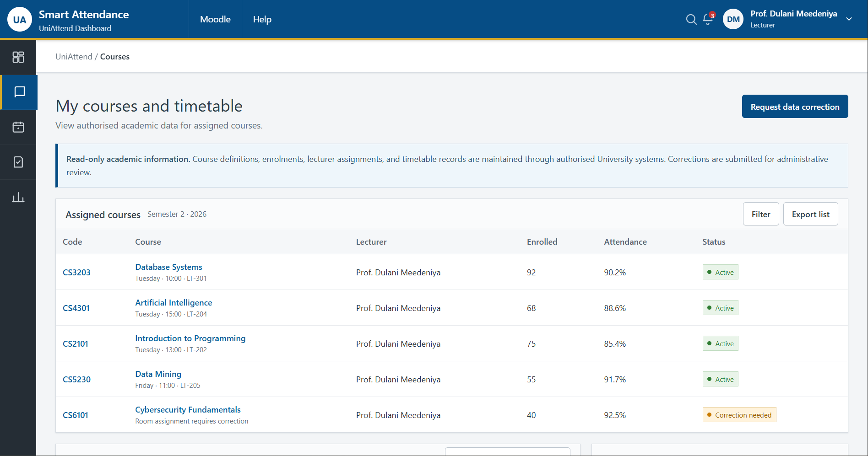The height and width of the screenshot is (456, 868).
Task: Open the Database Systems course link
Action: pyautogui.click(x=168, y=267)
